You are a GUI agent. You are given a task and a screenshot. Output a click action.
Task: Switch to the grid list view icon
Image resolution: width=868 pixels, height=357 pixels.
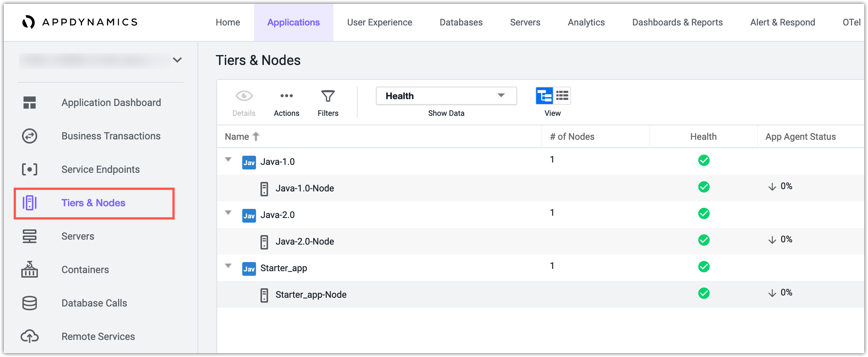pos(562,96)
